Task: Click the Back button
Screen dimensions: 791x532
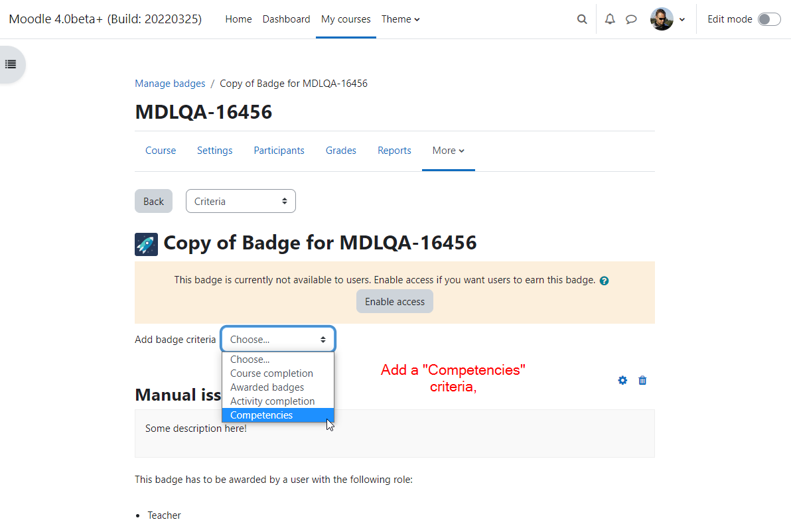Action: pos(153,201)
